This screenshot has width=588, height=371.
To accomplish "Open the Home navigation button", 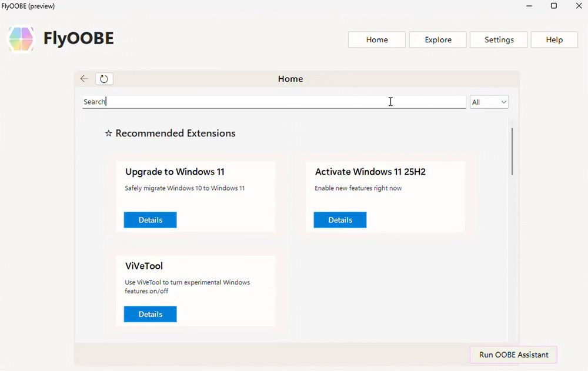I will 377,40.
